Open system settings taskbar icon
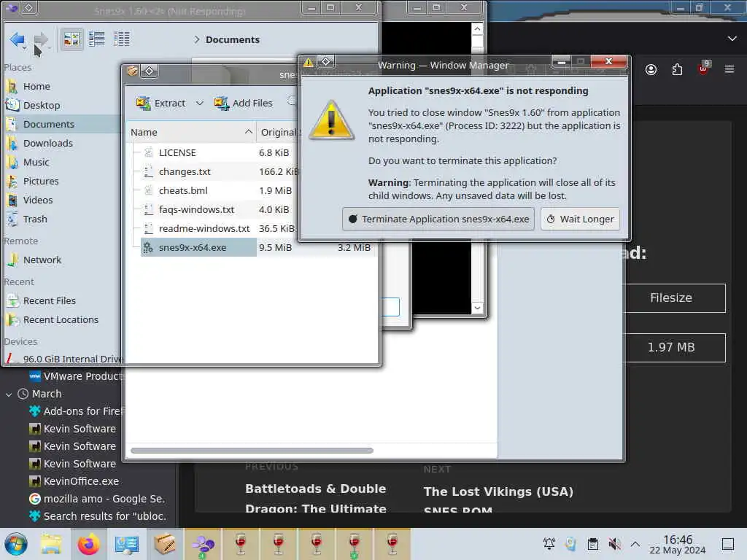Viewport: 747px width, 560px height. click(127, 544)
